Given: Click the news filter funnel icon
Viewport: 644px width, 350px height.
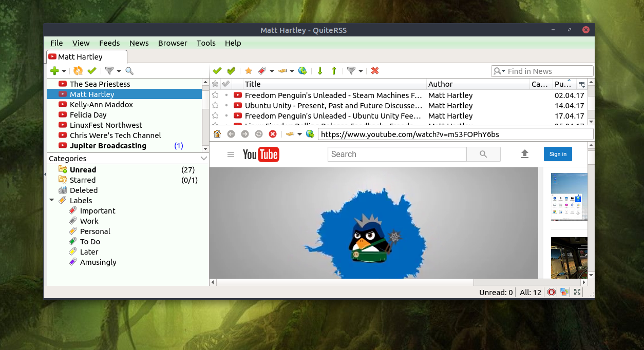Looking at the screenshot, I should click(x=351, y=71).
